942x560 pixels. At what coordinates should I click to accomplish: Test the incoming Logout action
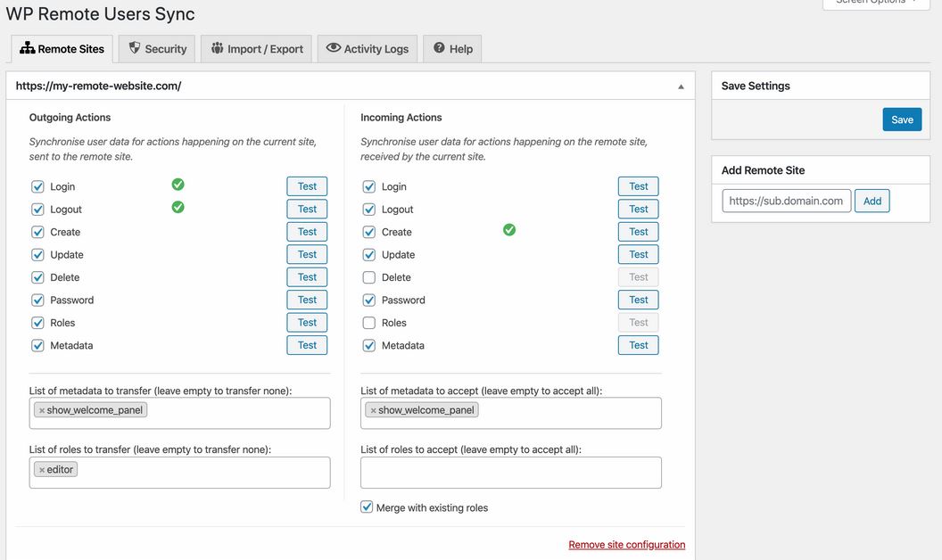[639, 209]
